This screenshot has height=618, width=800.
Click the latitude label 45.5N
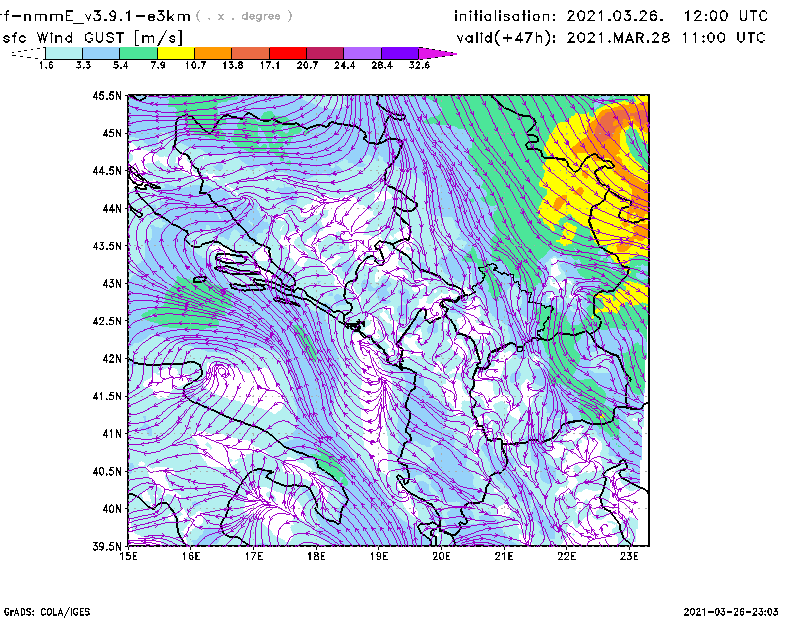(107, 95)
